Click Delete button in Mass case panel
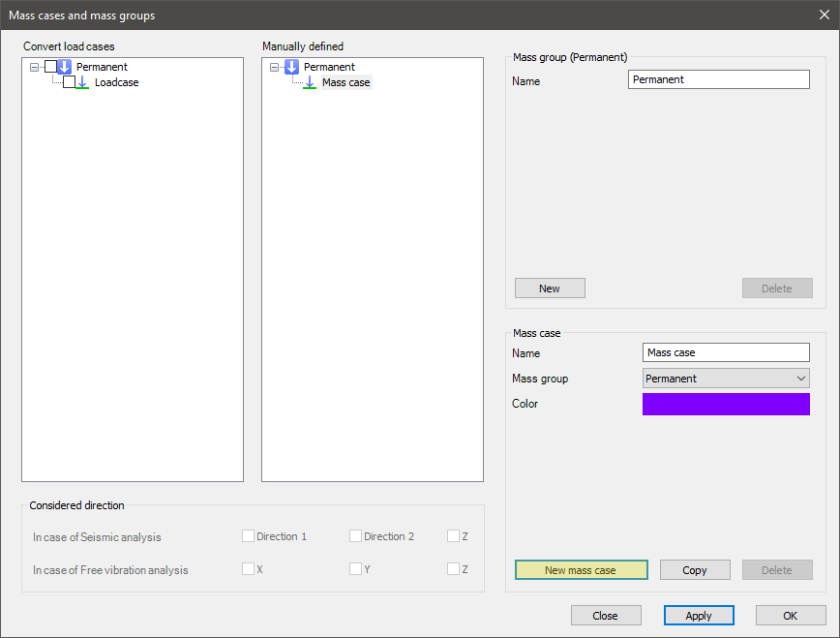The height and width of the screenshot is (638, 840). (777, 570)
